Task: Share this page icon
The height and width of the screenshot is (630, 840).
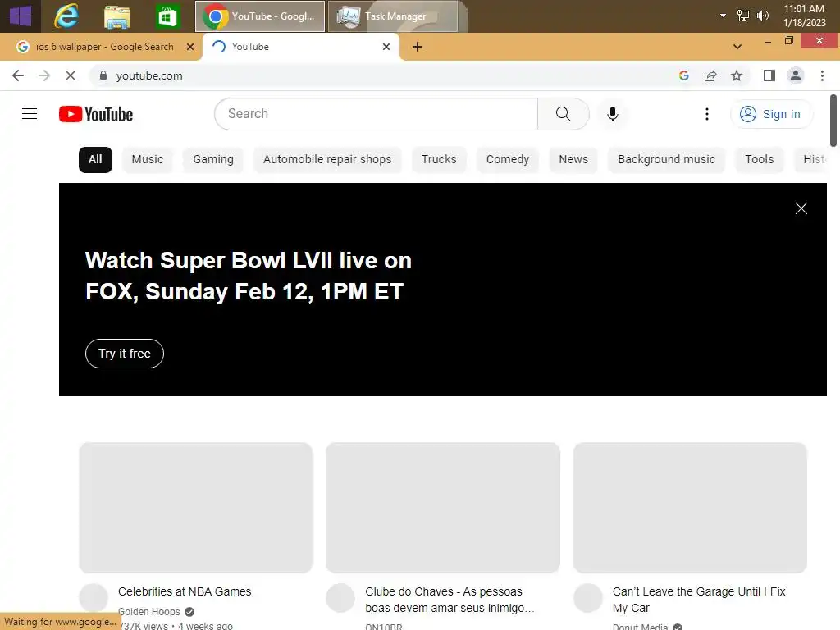Action: [710, 75]
